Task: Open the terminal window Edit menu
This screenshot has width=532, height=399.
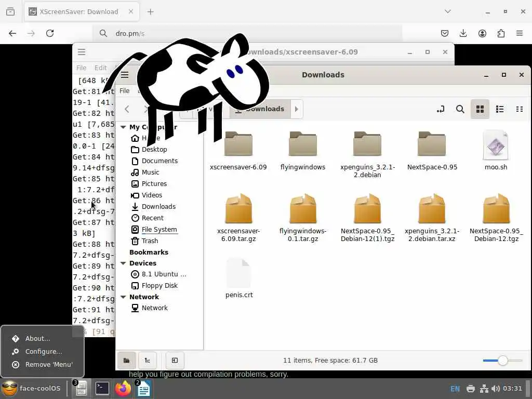Action: pos(100,68)
